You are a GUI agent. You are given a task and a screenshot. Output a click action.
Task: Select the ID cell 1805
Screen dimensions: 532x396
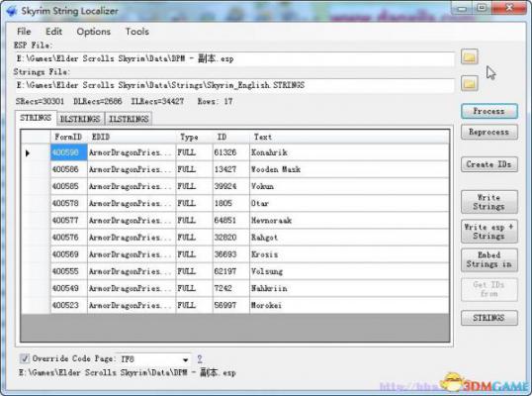[x=231, y=203]
